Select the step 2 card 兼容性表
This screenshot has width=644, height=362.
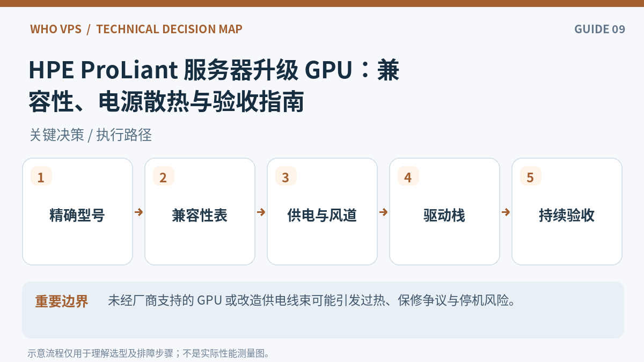click(x=200, y=211)
